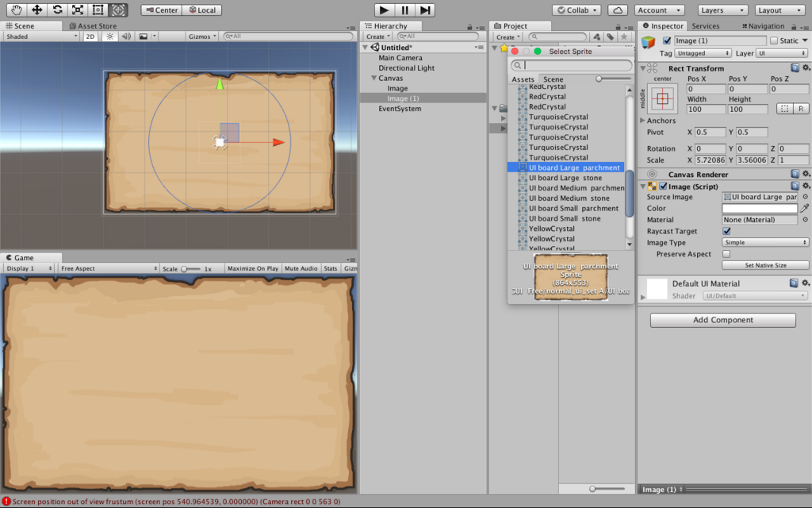
Task: Open Image Type Simple dropdown
Action: tap(765, 243)
